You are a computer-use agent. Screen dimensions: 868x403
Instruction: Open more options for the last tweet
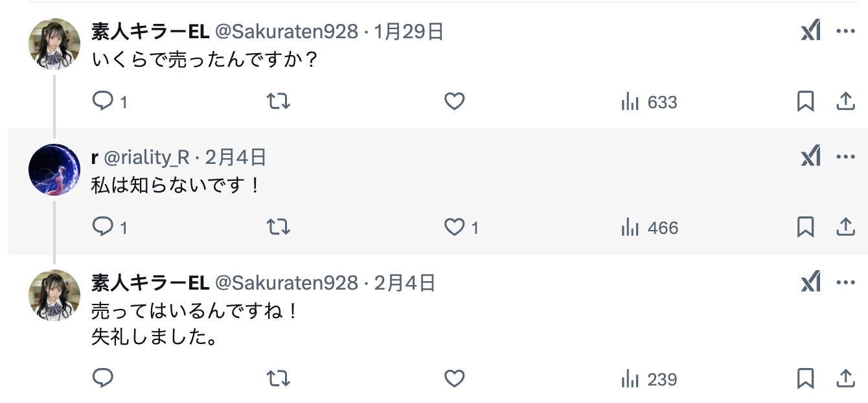pos(846,282)
